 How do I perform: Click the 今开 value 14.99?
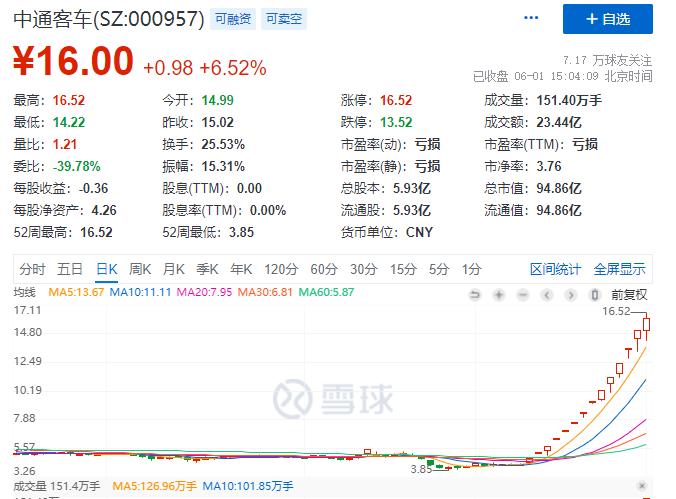point(217,100)
